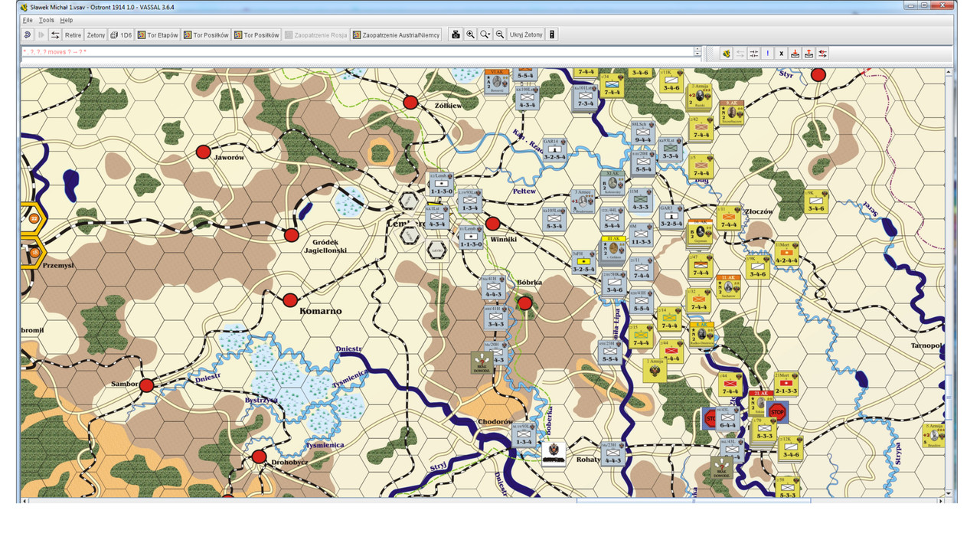Screen dimensions: 980x553
Task: Click the step forward through logfile icon
Action: pos(41,34)
